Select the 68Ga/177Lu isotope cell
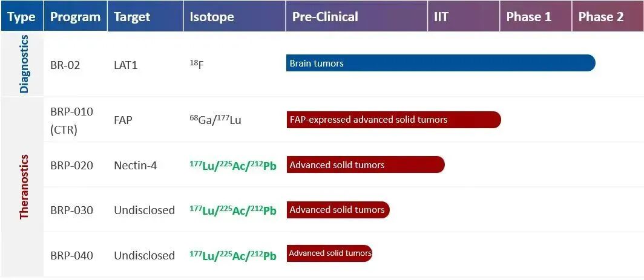The image size is (644, 280). click(215, 120)
